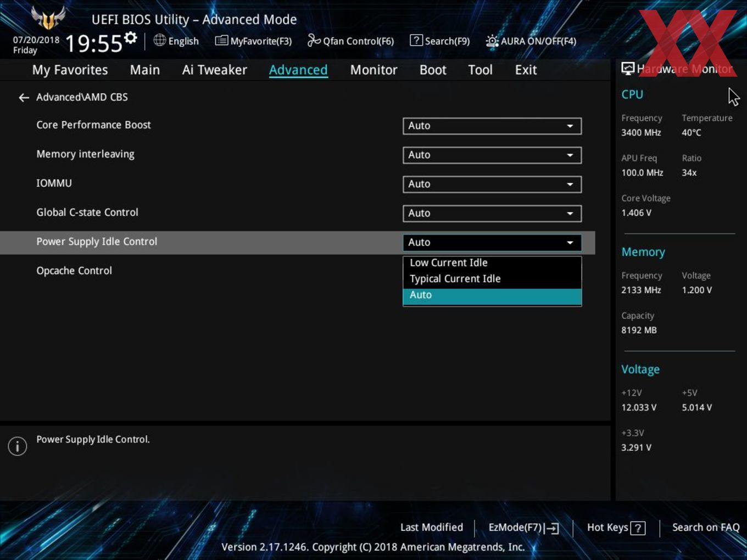Open the Ai Tweaker tab
747x560 pixels.
(x=215, y=70)
